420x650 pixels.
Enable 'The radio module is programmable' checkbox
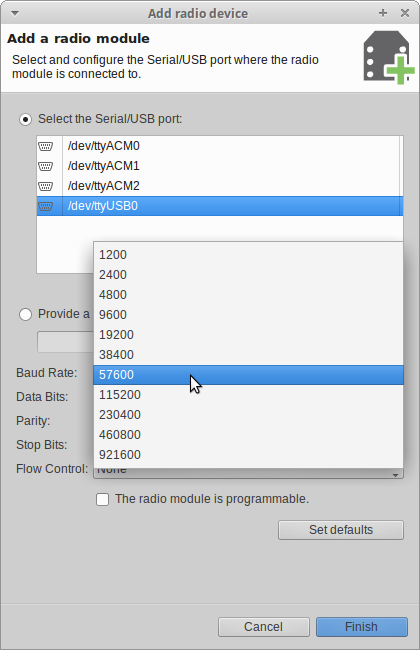click(x=102, y=499)
